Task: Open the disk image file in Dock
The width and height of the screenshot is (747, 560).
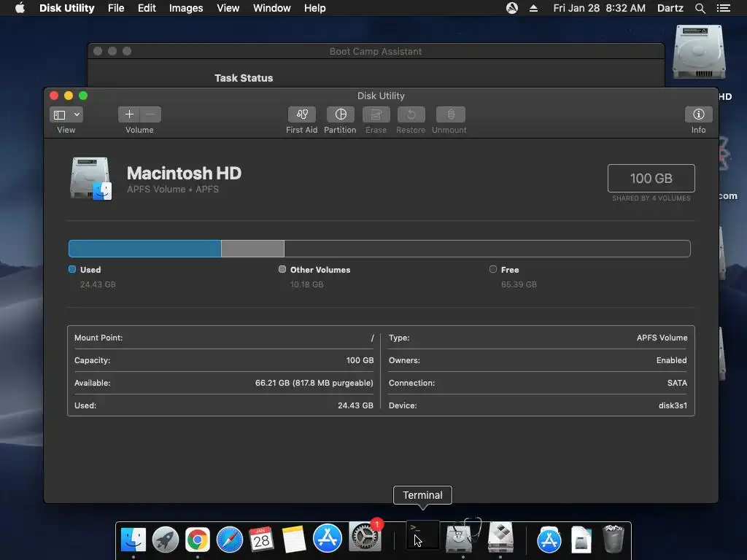Action: (581, 539)
